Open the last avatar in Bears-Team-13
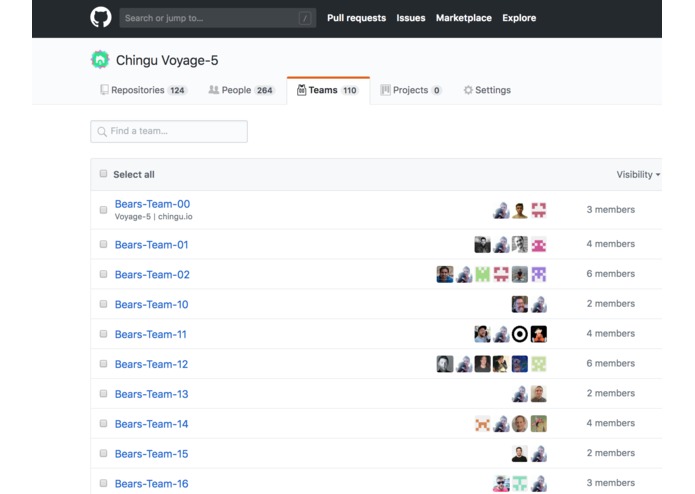The image size is (695, 494). pos(539,394)
